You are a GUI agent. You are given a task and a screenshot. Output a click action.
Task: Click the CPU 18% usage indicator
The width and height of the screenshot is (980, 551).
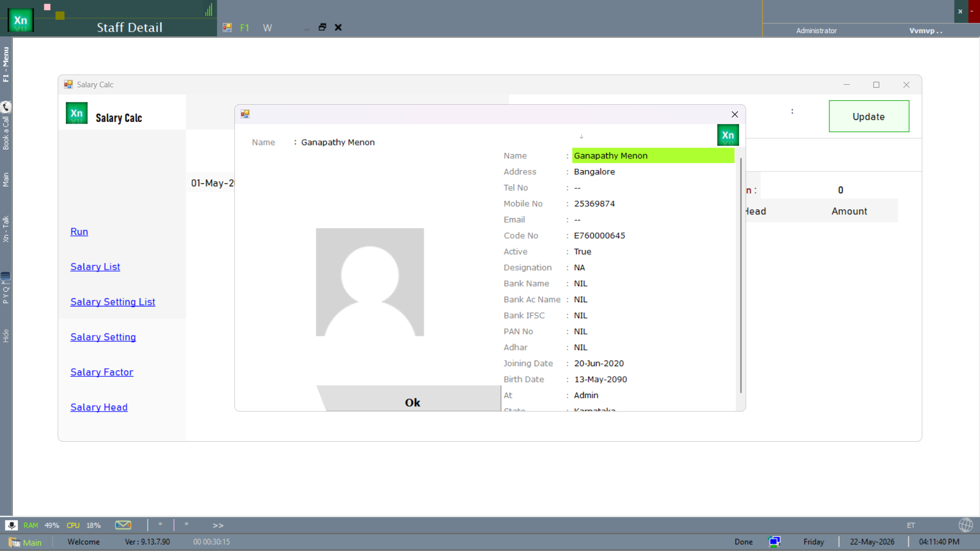pyautogui.click(x=83, y=525)
